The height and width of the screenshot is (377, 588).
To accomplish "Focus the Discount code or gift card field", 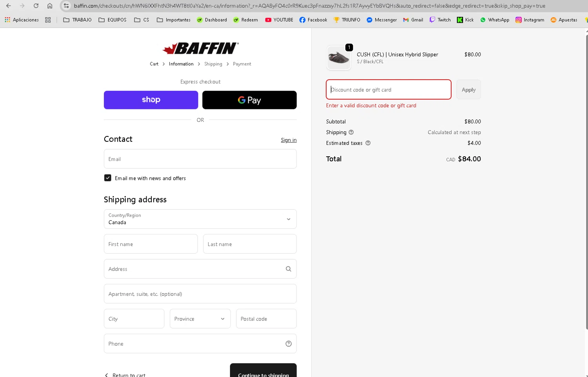I will pyautogui.click(x=388, y=89).
